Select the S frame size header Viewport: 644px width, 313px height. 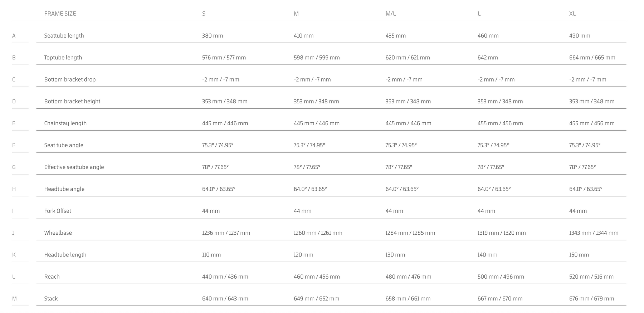(204, 14)
